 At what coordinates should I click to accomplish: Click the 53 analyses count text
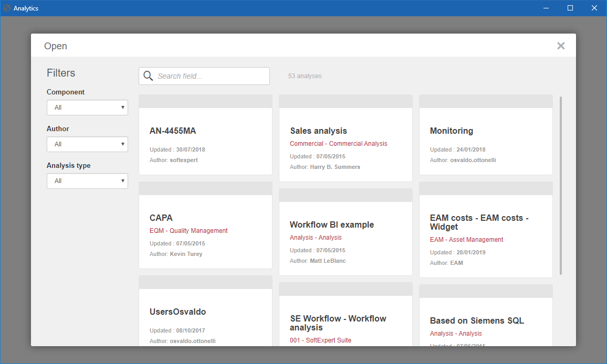tap(305, 76)
